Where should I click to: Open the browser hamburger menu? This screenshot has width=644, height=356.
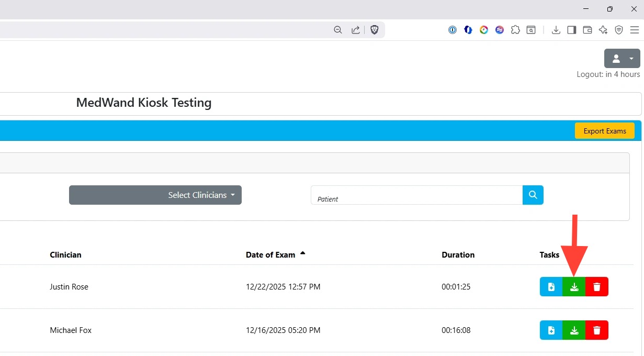(635, 30)
